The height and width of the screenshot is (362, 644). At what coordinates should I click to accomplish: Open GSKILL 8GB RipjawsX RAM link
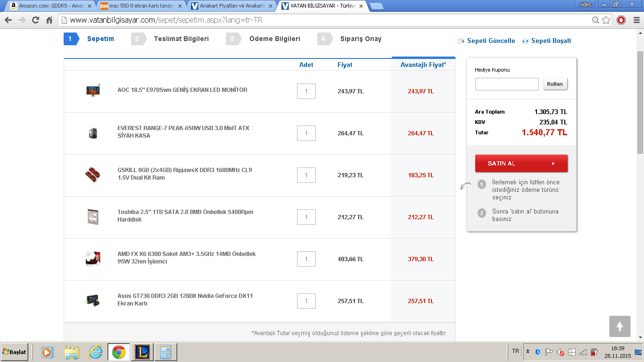pyautogui.click(x=185, y=174)
